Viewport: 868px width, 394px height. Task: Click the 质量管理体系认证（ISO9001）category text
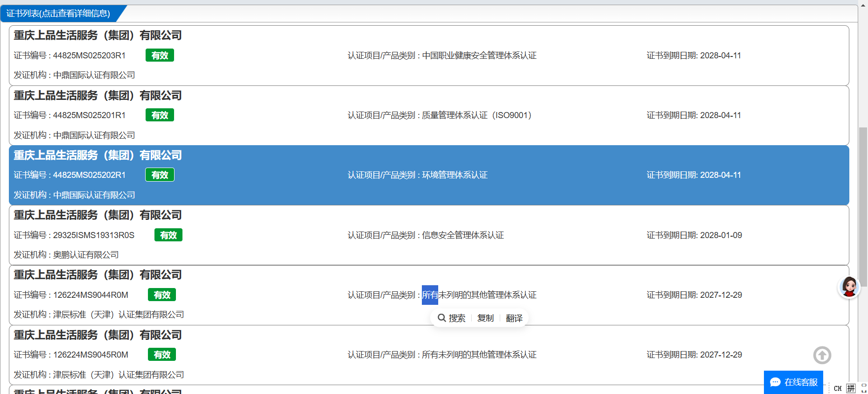476,115
